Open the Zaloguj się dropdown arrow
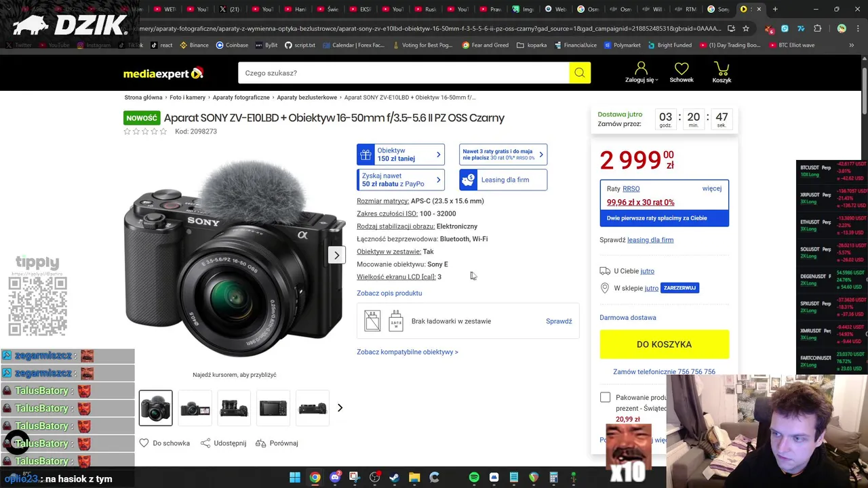 (656, 80)
